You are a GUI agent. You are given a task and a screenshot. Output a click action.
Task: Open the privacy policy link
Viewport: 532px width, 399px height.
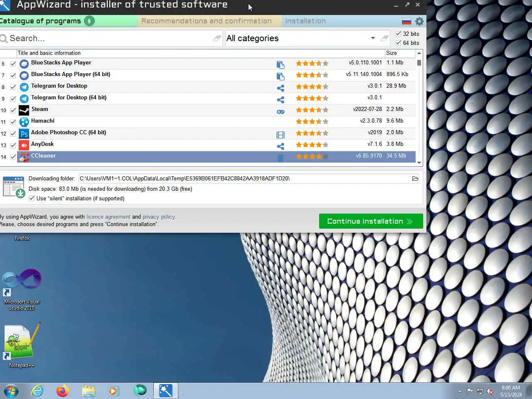159,217
